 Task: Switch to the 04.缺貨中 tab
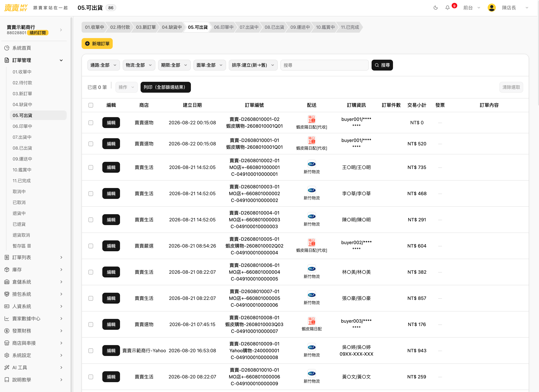(172, 27)
